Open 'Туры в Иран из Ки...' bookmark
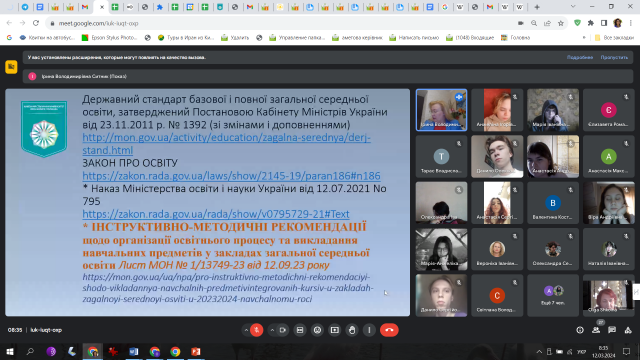The width and height of the screenshot is (640, 360). click(186, 38)
